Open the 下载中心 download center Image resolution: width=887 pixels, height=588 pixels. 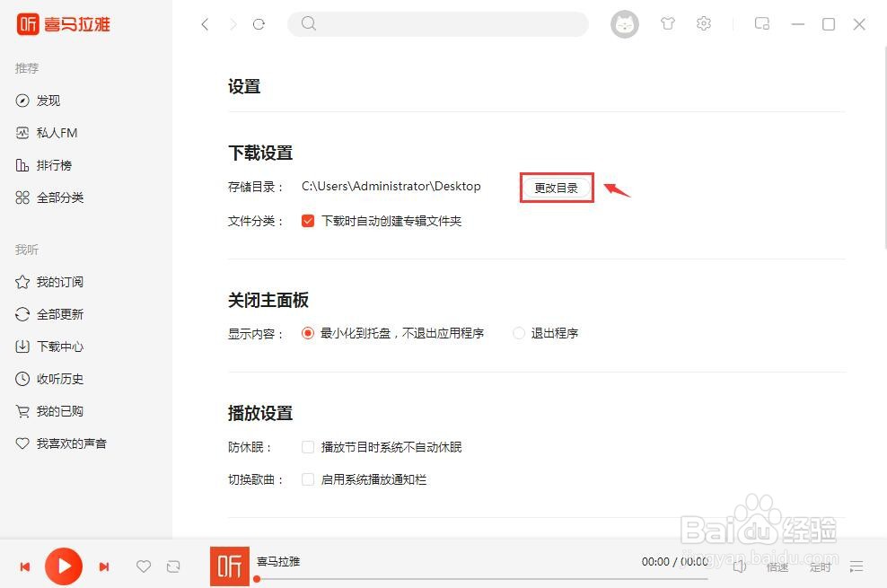click(59, 347)
